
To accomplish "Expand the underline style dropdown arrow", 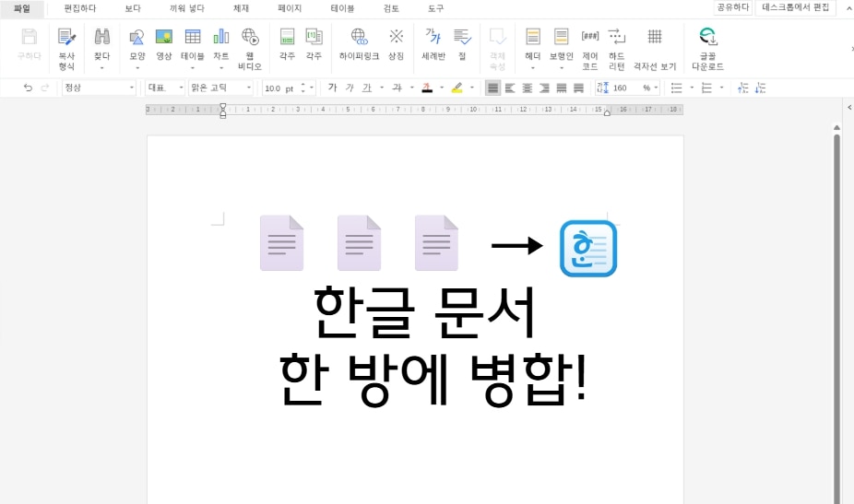I will click(381, 88).
